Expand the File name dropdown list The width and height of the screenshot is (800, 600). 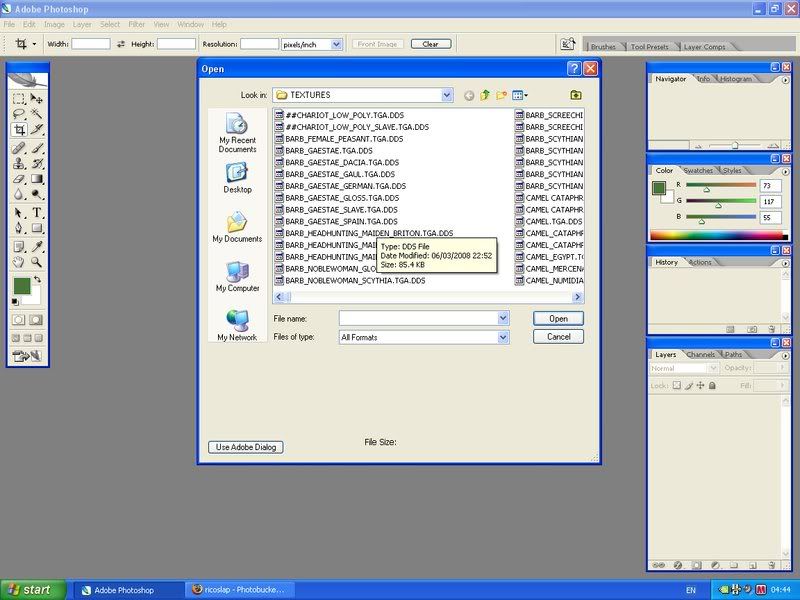coord(503,318)
